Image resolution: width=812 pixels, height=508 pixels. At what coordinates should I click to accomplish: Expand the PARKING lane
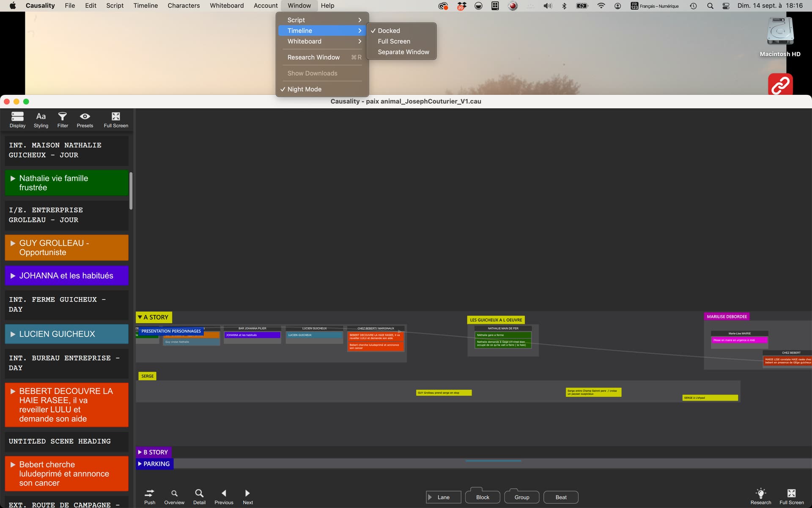tap(140, 464)
